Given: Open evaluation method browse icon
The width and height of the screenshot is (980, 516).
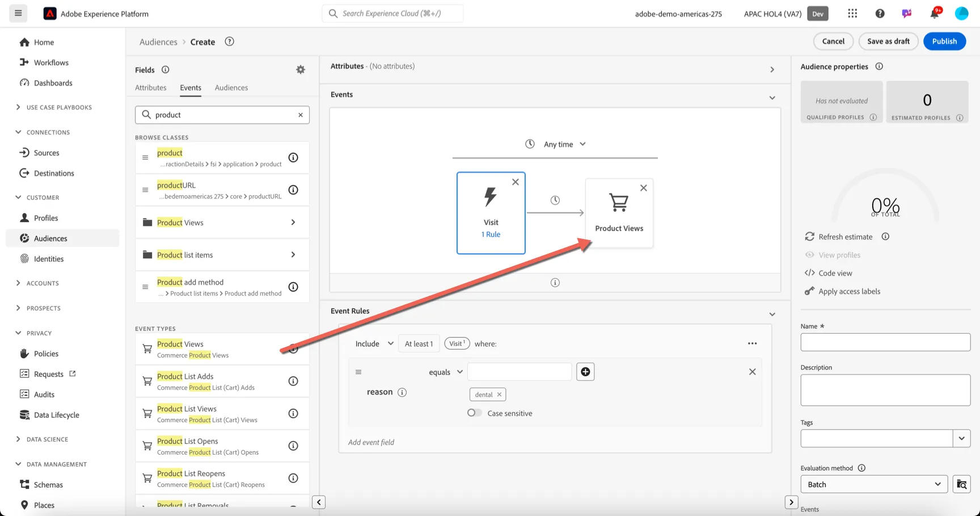Looking at the screenshot, I should tap(962, 484).
